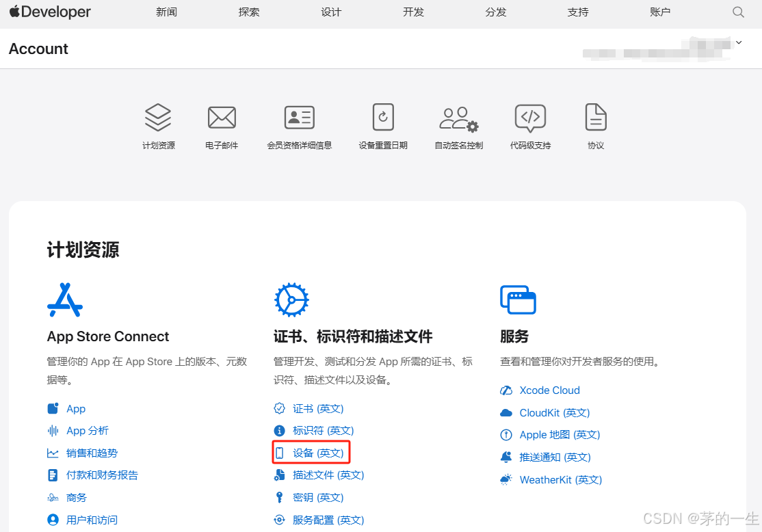762x532 pixels.
Task: Open the 服务配置 (英文) link
Action: pyautogui.click(x=328, y=520)
